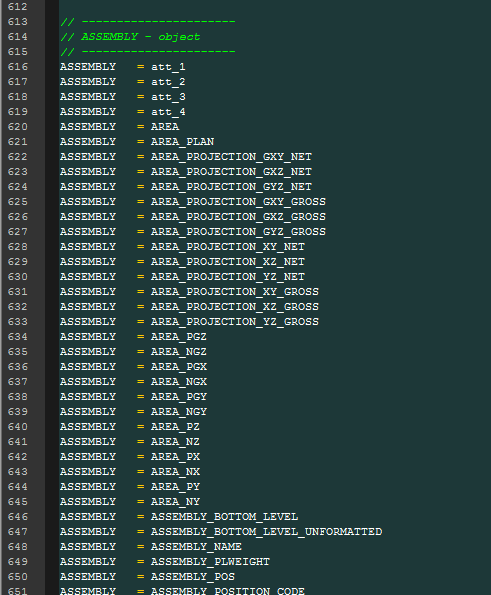Click the value att_2 on line 617
The width and height of the screenshot is (491, 595).
tap(168, 82)
